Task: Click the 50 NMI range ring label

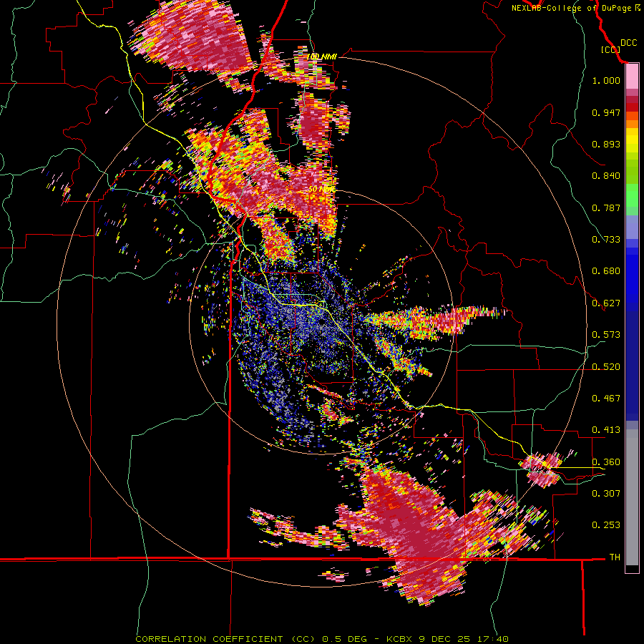Action: [321, 190]
